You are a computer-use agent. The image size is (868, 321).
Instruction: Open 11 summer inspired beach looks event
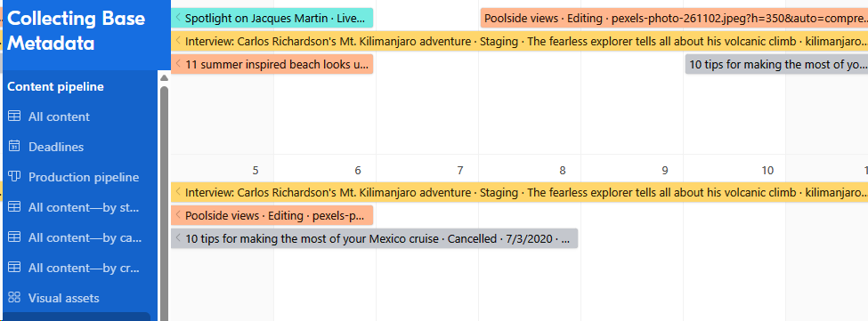272,65
